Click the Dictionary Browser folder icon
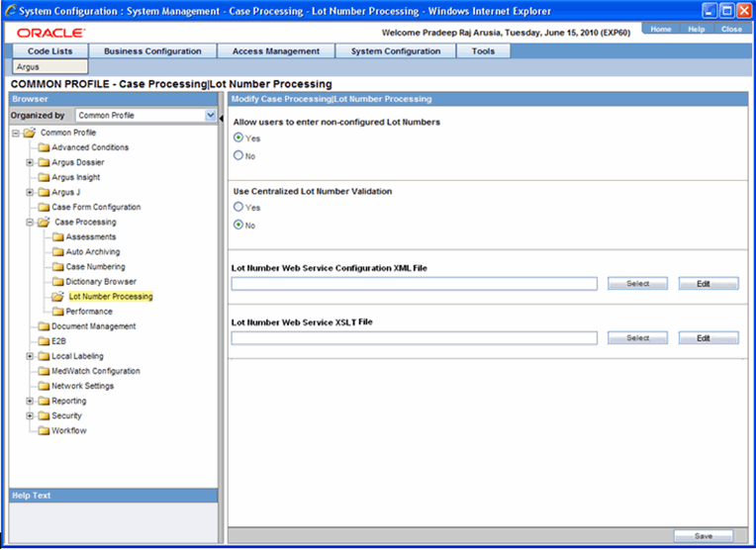 click(x=58, y=282)
